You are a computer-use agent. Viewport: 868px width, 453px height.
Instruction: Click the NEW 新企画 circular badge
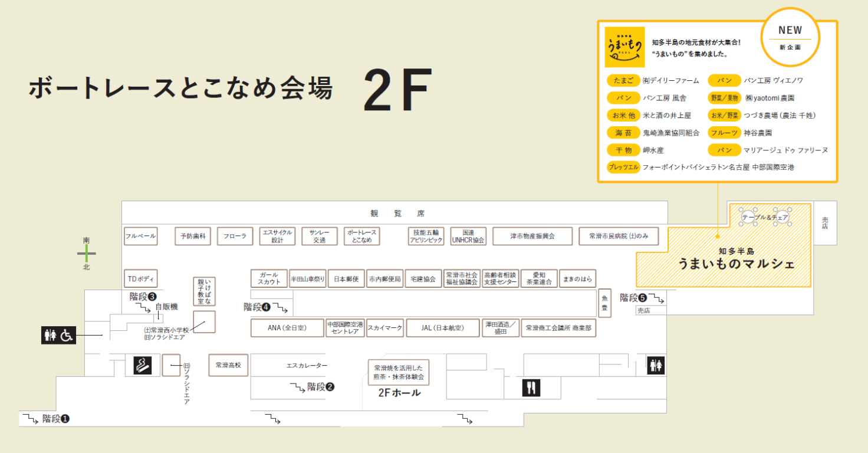(x=790, y=37)
